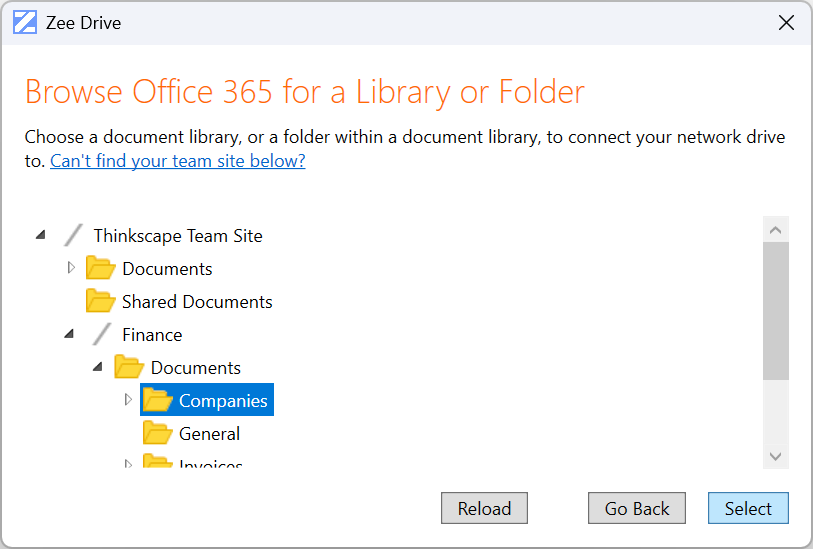The width and height of the screenshot is (813, 549).
Task: Click the Thinkscape Team Site slash icon
Action: point(73,236)
